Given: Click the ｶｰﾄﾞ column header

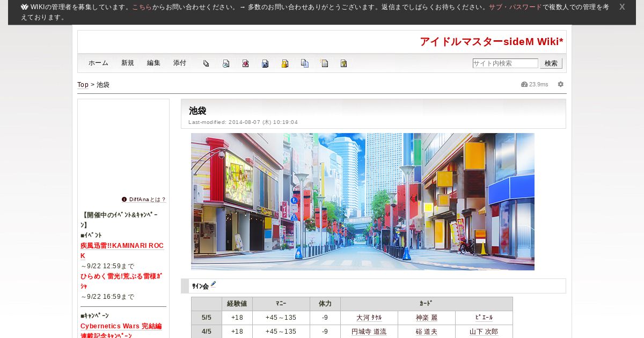Looking at the screenshot, I should point(427,304).
